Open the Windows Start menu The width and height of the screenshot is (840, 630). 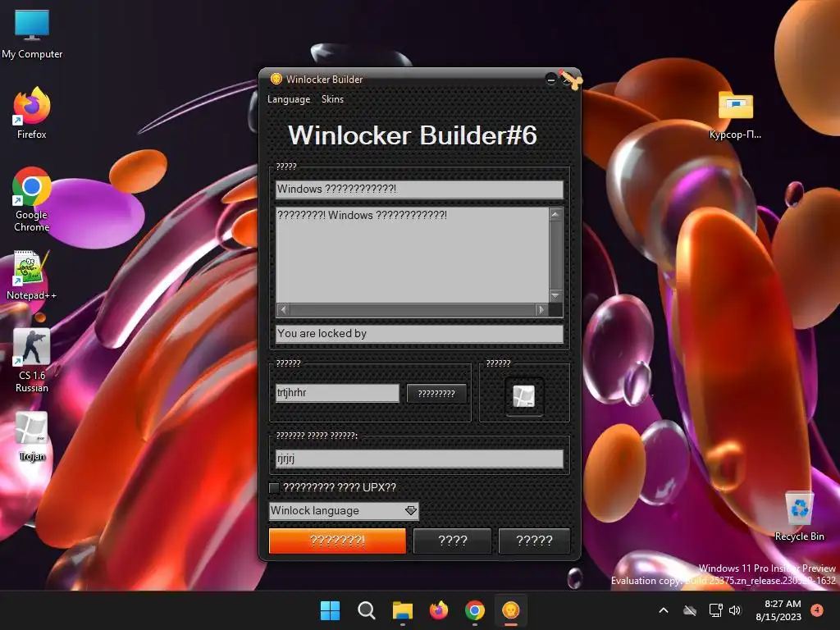[x=330, y=610]
